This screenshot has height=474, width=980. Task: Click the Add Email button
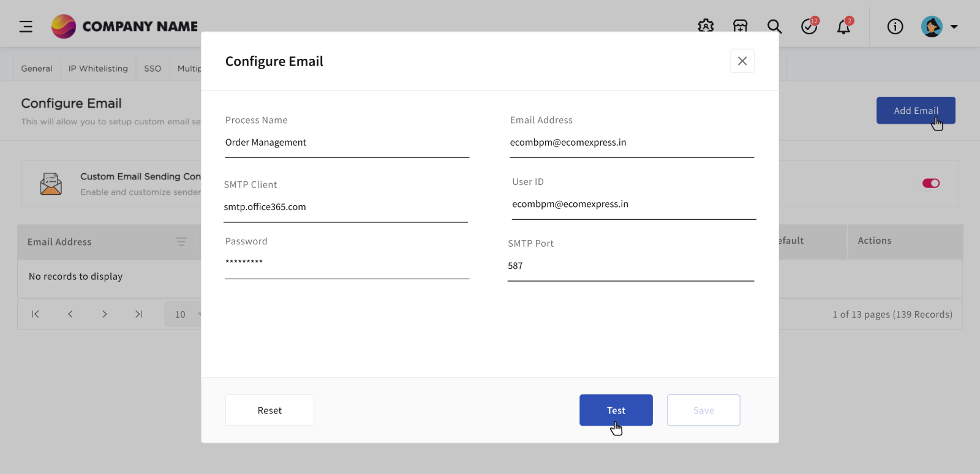tap(916, 110)
